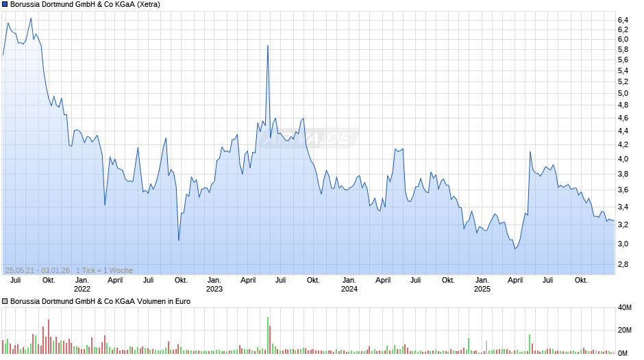644x360 pixels.
Task: Click the tallest green volume bar
Action: 268,335
